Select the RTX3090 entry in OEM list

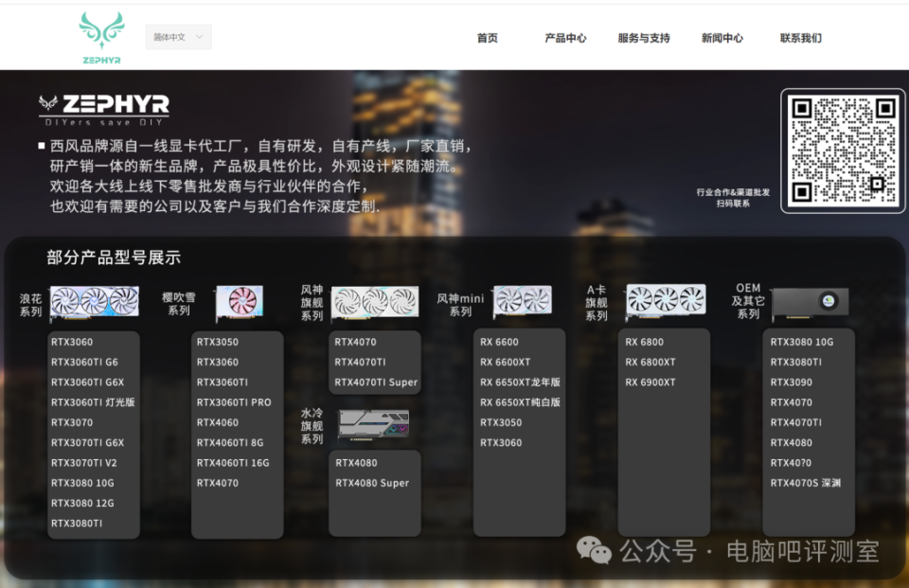tap(792, 383)
